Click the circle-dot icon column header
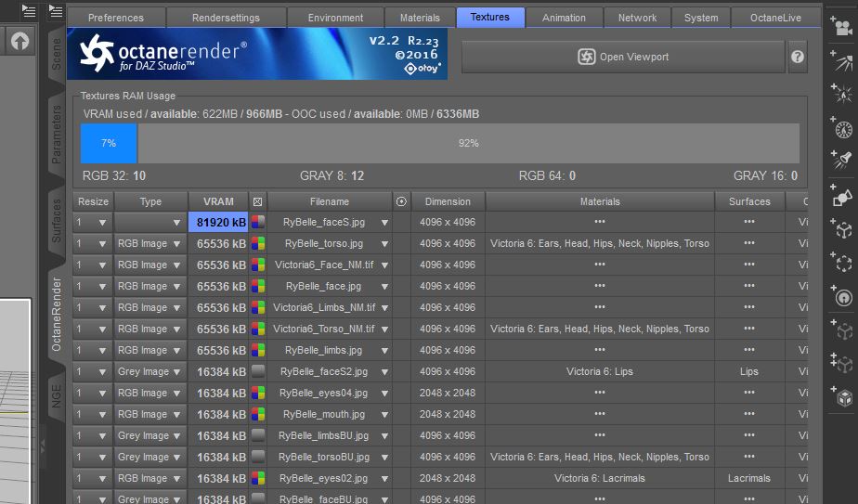The image size is (858, 504). point(401,202)
